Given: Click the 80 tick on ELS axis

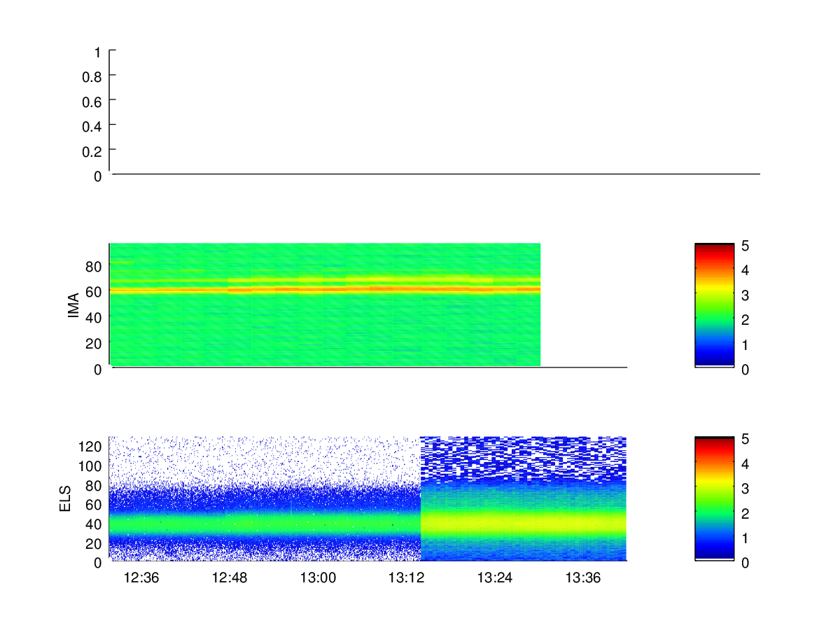Looking at the screenshot, I should point(95,485).
